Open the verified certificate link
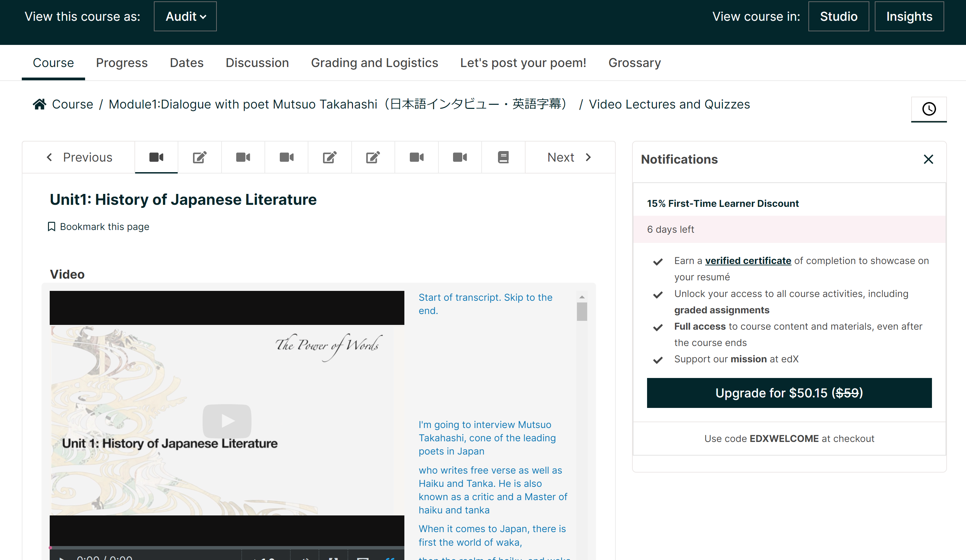The image size is (966, 560). [747, 261]
